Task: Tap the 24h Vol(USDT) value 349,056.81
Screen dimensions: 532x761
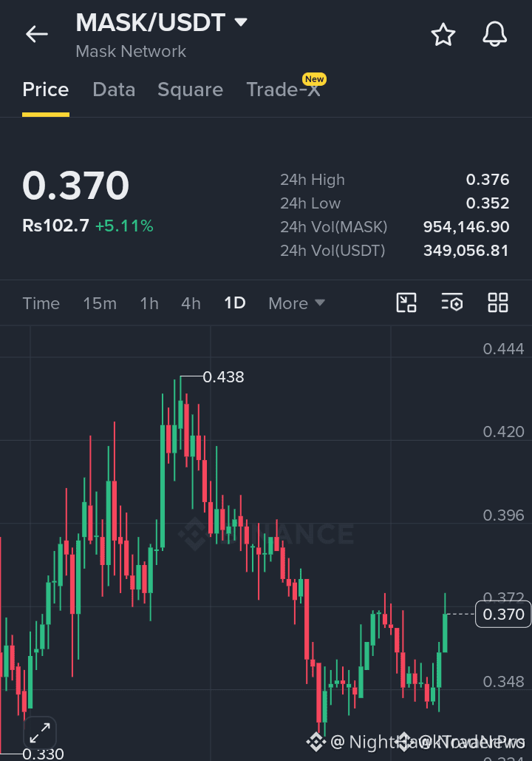Action: click(x=466, y=251)
